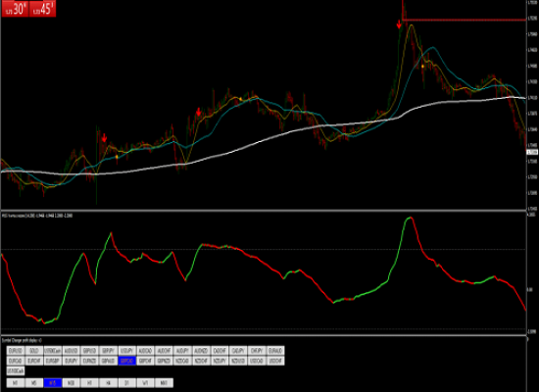The image size is (539, 392).
Task: Click the one-click SELL price button showing 30
Action: click(15, 9)
